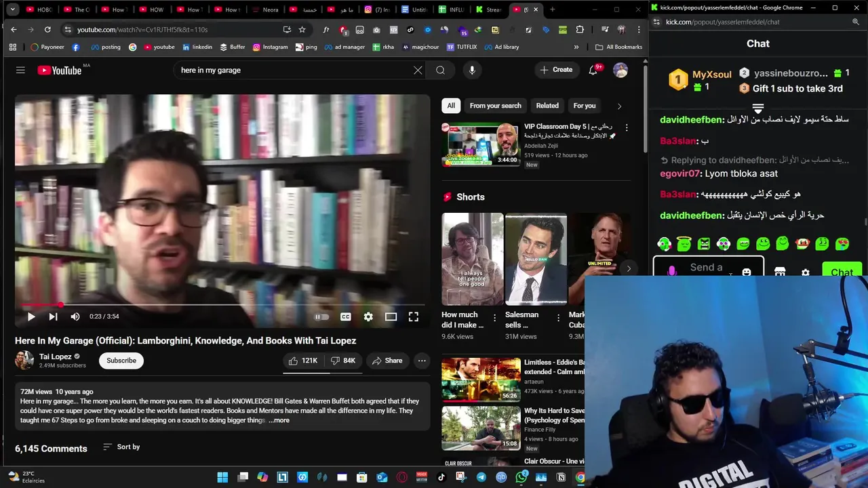Insert the red clown emote in chat
The width and height of the screenshot is (868, 488).
pos(803,244)
